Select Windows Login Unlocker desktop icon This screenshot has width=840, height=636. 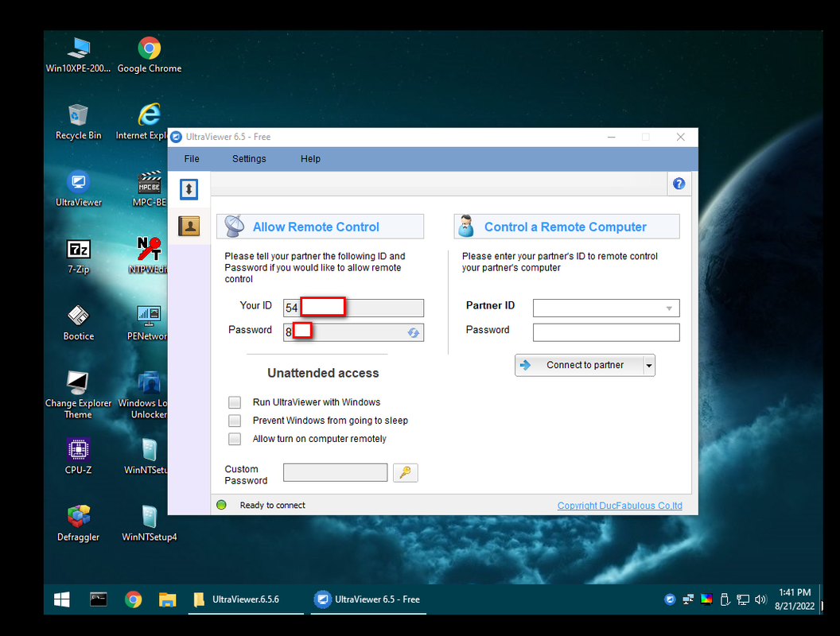[143, 394]
